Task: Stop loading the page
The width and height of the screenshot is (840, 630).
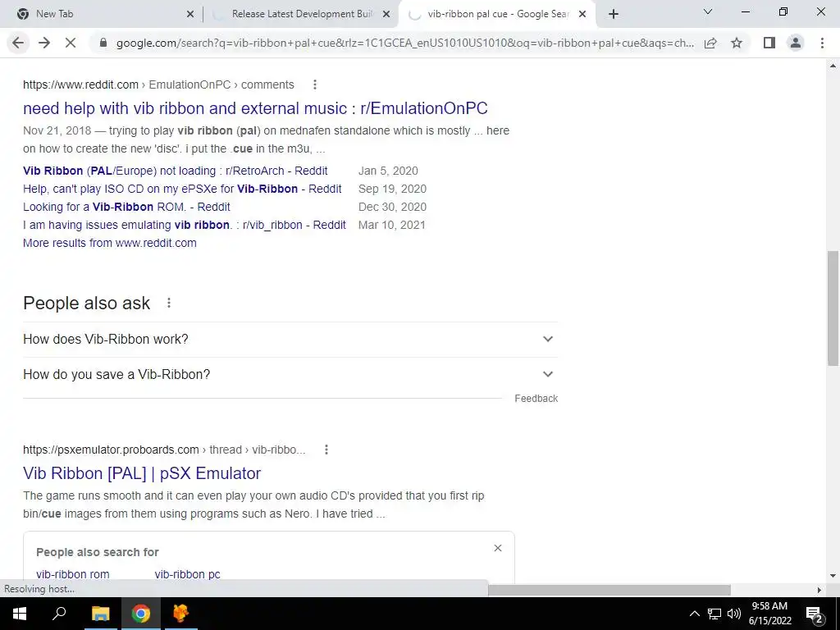Action: 71,43
